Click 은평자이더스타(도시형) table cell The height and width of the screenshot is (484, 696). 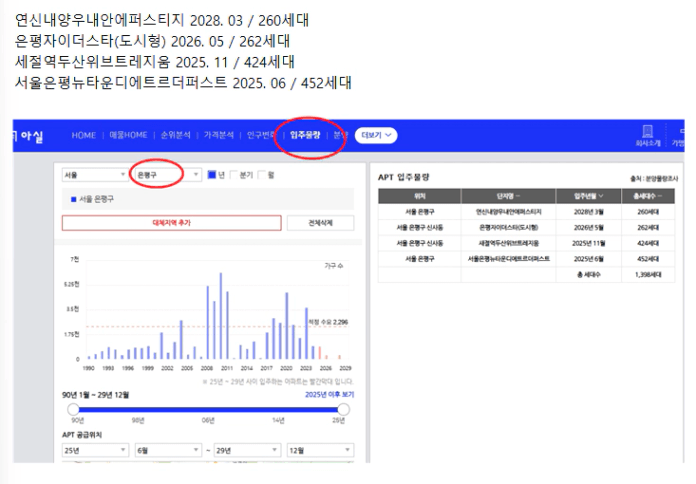(x=508, y=227)
